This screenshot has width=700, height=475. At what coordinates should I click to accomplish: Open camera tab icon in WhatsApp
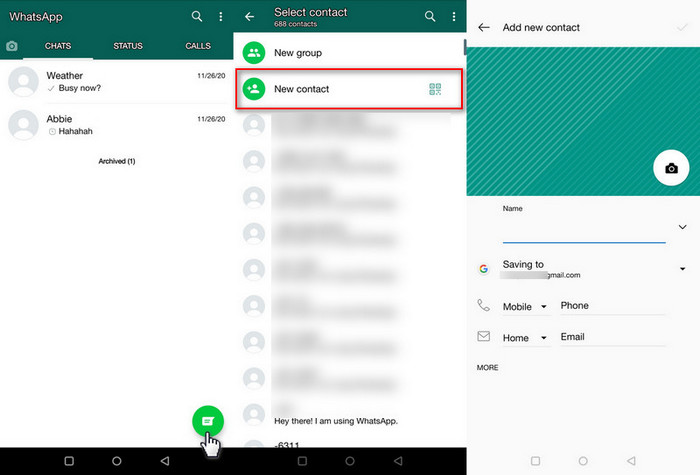point(12,46)
